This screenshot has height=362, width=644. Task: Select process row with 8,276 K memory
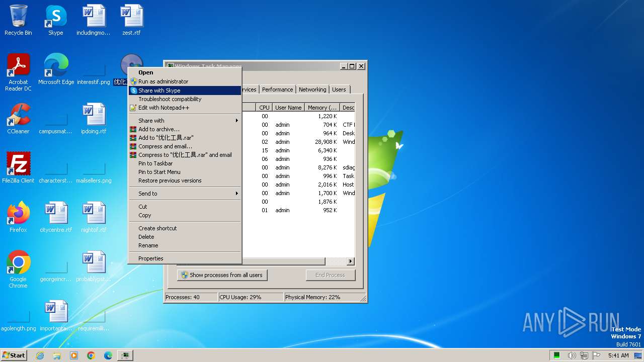click(x=298, y=167)
